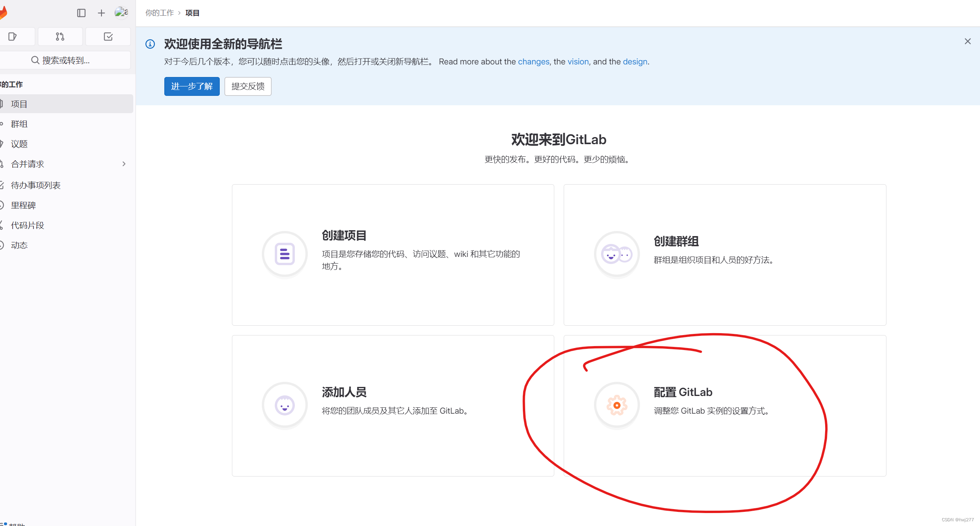Viewport: 980px width, 526px height.
Task: Click 你的工作 in the breadcrumb
Action: click(x=160, y=13)
